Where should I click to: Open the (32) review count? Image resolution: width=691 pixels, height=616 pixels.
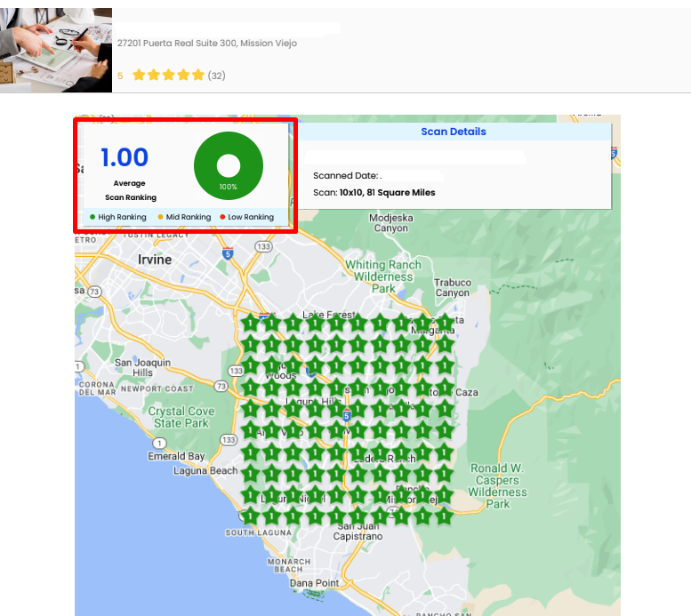[x=216, y=76]
